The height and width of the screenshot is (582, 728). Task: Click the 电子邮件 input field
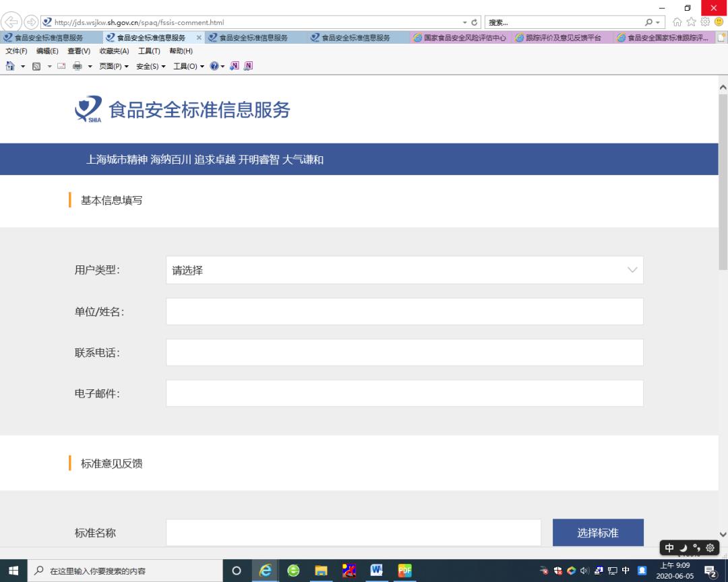(404, 393)
